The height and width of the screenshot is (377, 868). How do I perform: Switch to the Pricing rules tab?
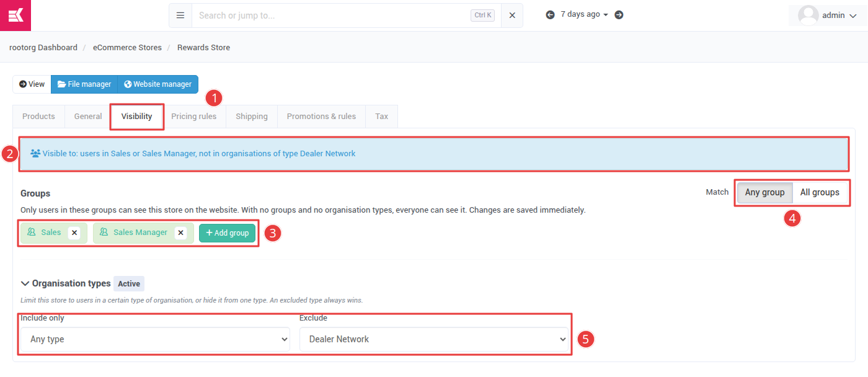[x=194, y=117]
